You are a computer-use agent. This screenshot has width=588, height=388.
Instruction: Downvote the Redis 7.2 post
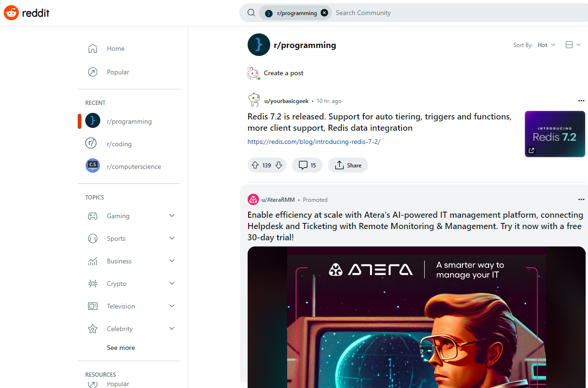tap(279, 165)
